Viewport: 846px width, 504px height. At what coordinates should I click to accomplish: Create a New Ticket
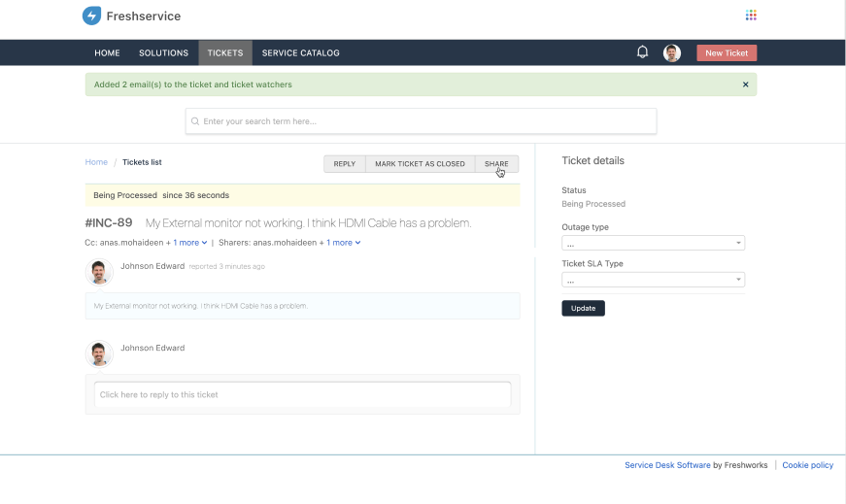[x=727, y=52]
